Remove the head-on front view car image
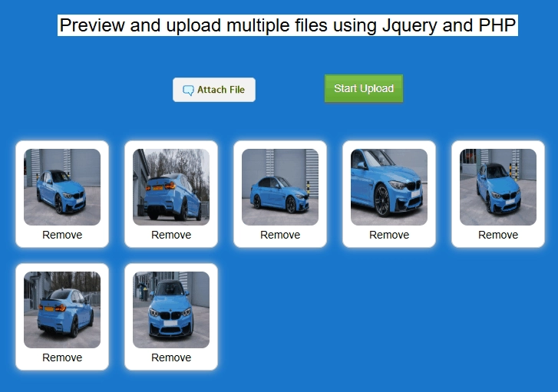 pyautogui.click(x=171, y=357)
